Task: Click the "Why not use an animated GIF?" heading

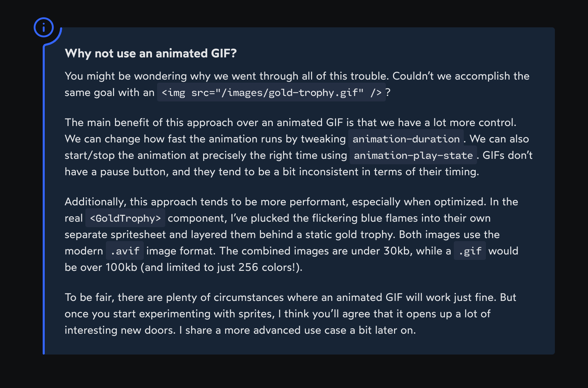Action: 151,53
